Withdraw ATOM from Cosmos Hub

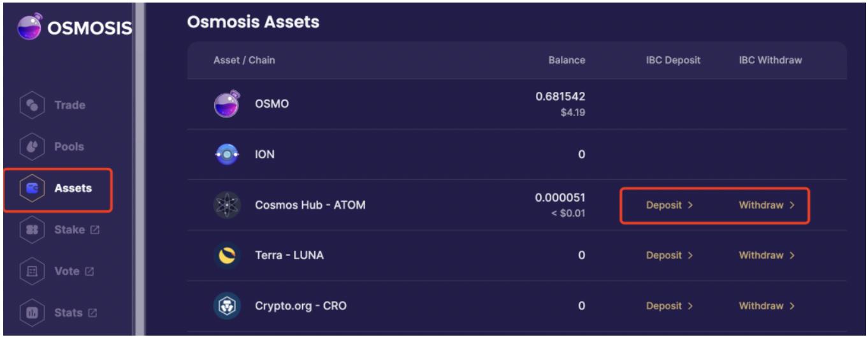(767, 205)
